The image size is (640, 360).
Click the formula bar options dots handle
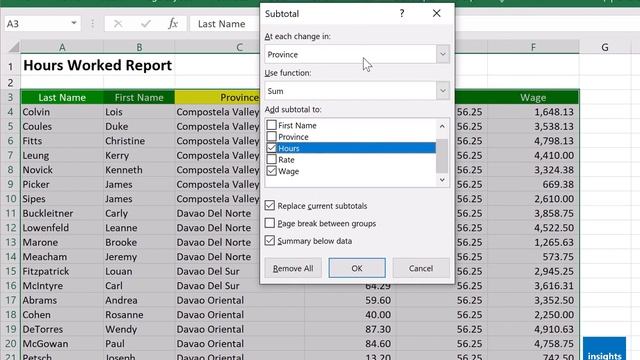pyautogui.click(x=93, y=24)
